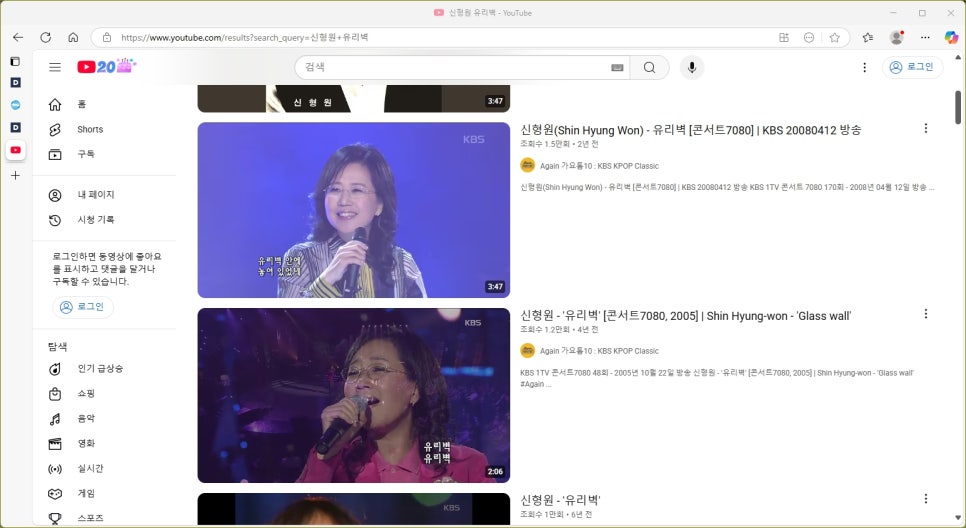Image resolution: width=966 pixels, height=528 pixels.
Task: Open YouTube settings three-dot menu
Action: 864,67
